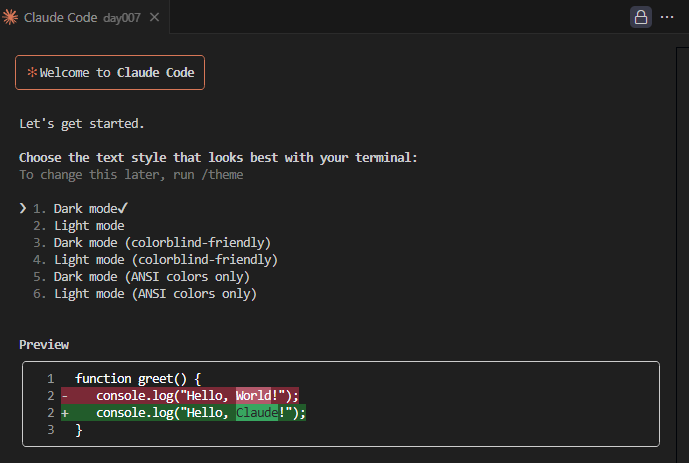
Task: Click the 'Let's get started.' text
Action: click(x=82, y=124)
